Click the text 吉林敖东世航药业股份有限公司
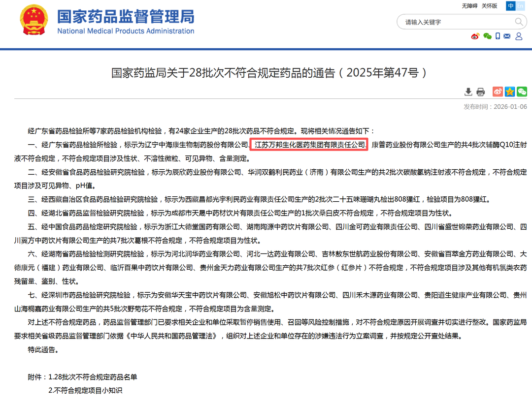 370,254
